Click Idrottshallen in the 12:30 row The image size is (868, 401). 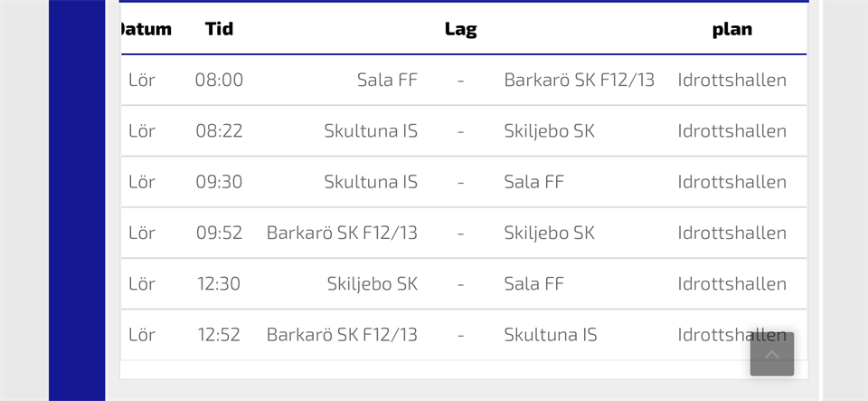tap(731, 283)
